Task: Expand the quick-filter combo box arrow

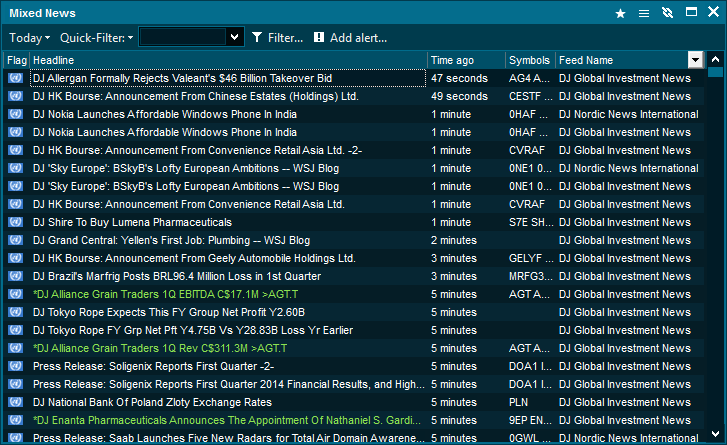Action: 235,37
